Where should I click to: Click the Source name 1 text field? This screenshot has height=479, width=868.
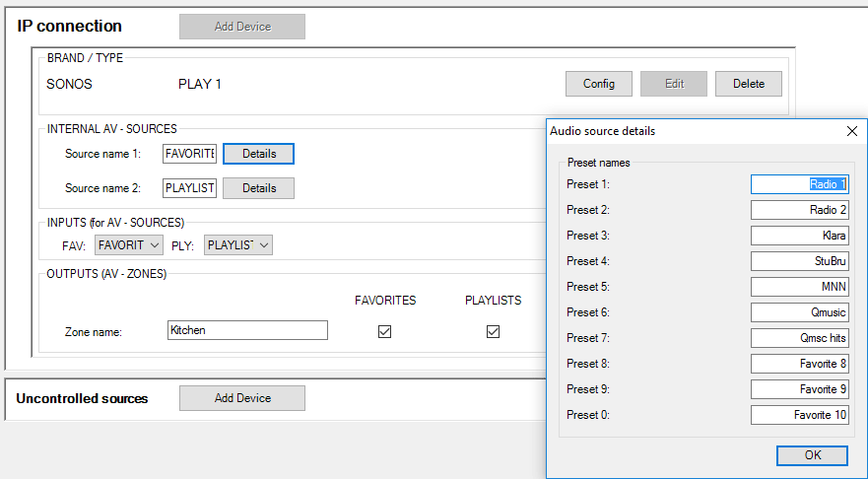pos(189,154)
